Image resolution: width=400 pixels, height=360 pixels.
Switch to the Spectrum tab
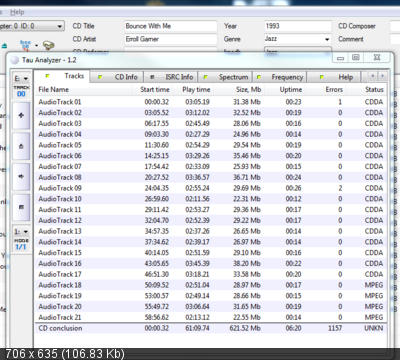pyautogui.click(x=225, y=77)
